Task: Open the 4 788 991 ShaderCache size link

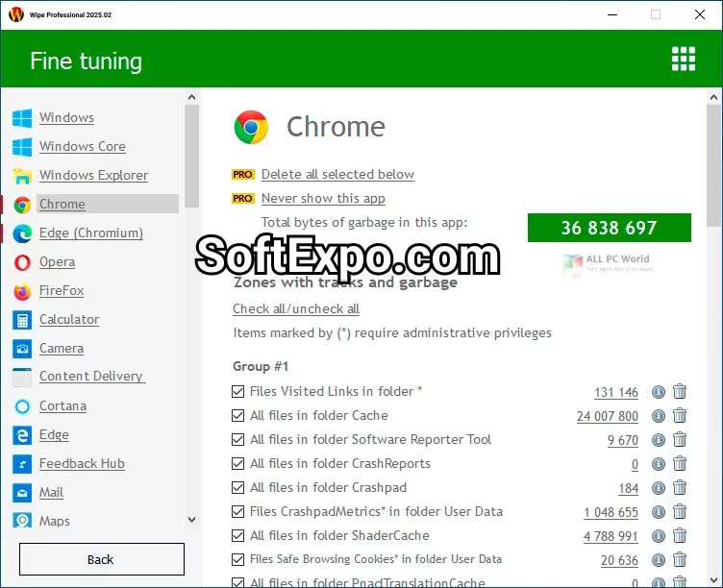Action: click(x=611, y=536)
